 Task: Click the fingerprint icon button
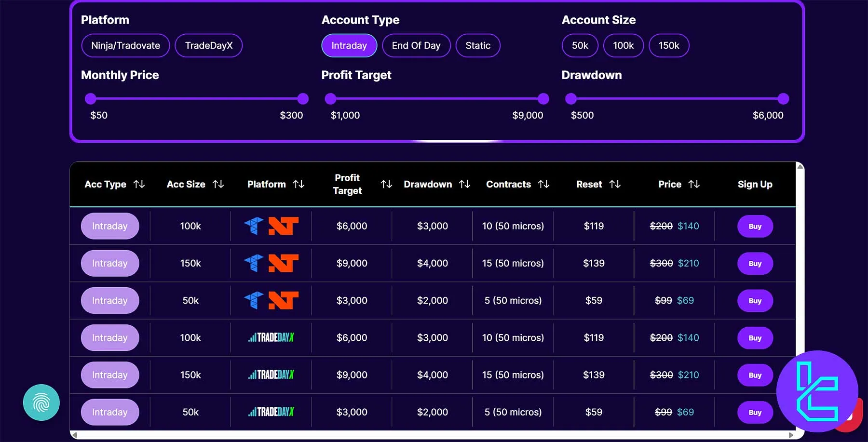click(41, 402)
